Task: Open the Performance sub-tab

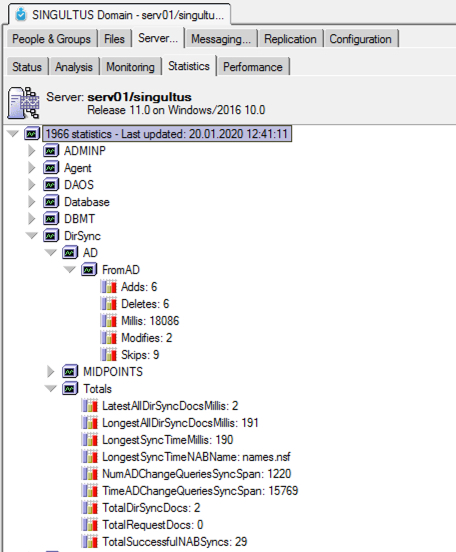Action: click(x=253, y=67)
